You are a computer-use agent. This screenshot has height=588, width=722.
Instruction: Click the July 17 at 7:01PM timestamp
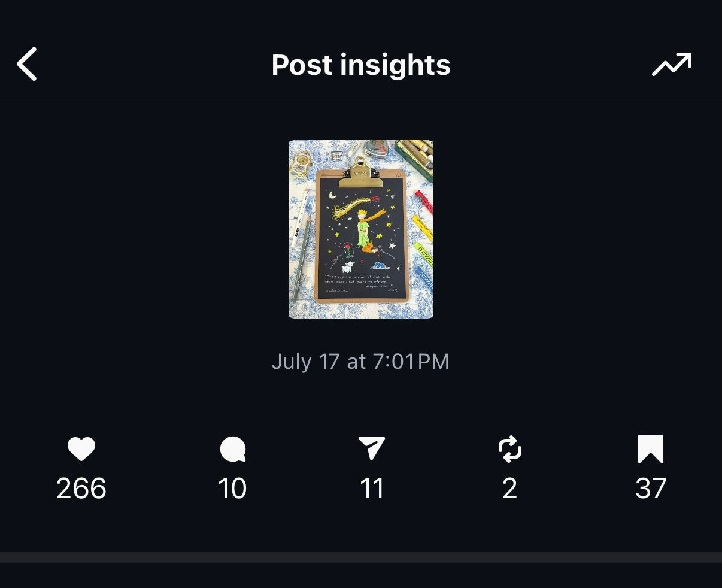(x=360, y=362)
